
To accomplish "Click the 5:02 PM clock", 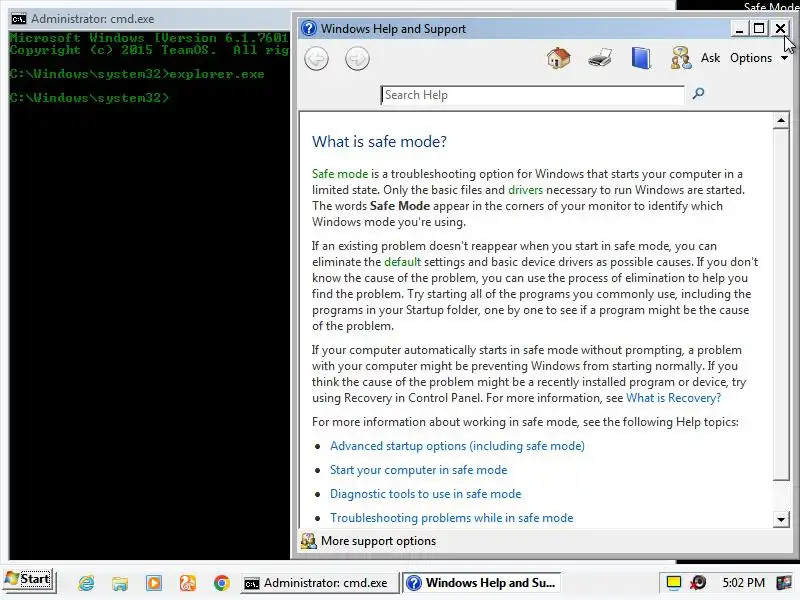I will pyautogui.click(x=743, y=583).
